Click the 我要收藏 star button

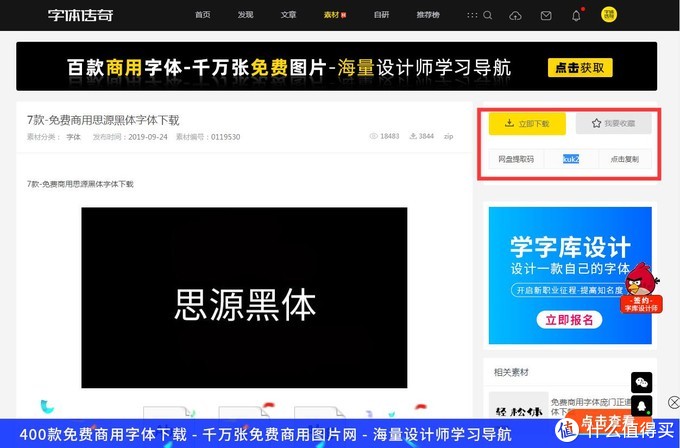pos(613,124)
